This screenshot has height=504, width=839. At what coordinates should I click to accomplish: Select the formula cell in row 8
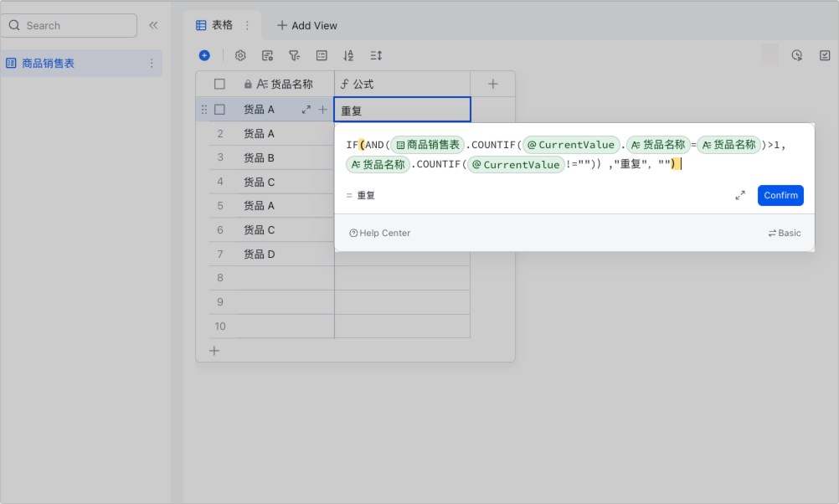click(403, 278)
